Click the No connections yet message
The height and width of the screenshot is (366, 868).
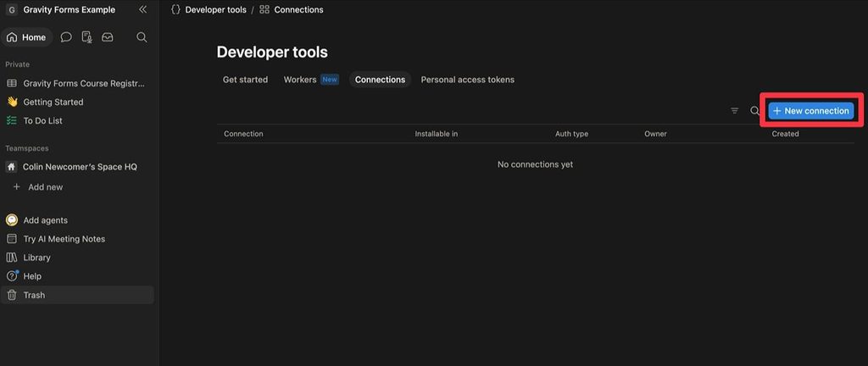point(536,164)
